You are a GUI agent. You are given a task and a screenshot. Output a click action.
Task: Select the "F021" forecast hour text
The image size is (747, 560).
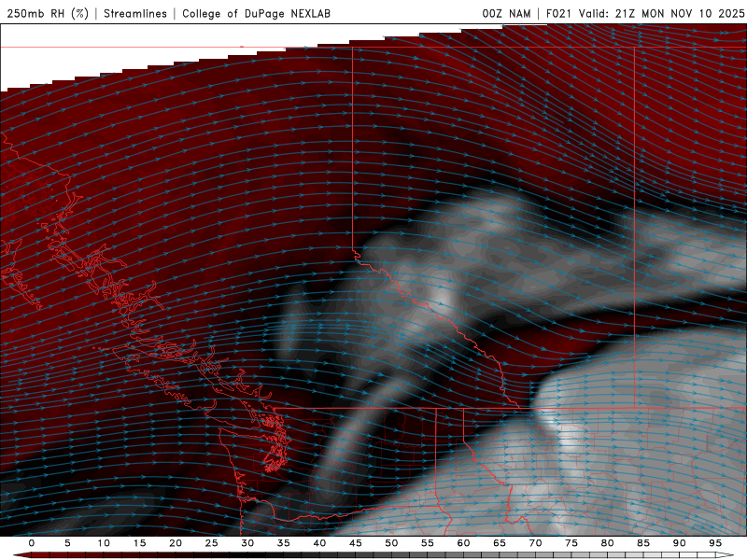tap(558, 13)
